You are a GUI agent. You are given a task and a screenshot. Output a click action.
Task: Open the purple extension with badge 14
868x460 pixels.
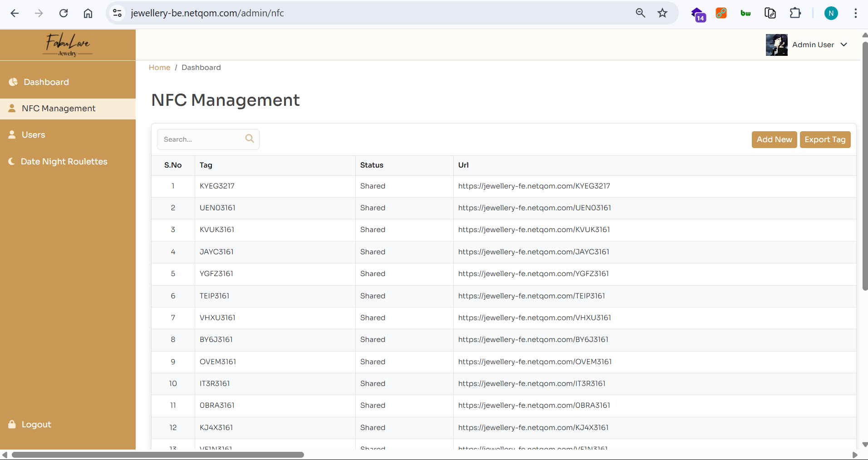click(698, 14)
